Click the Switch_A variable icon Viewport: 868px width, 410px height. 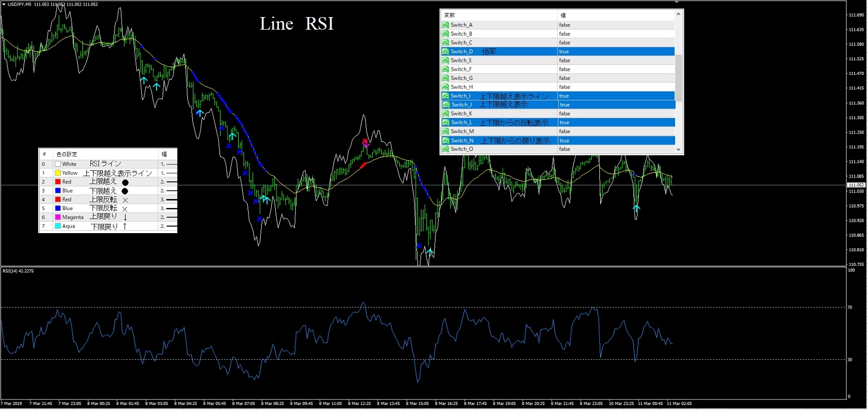[446, 25]
